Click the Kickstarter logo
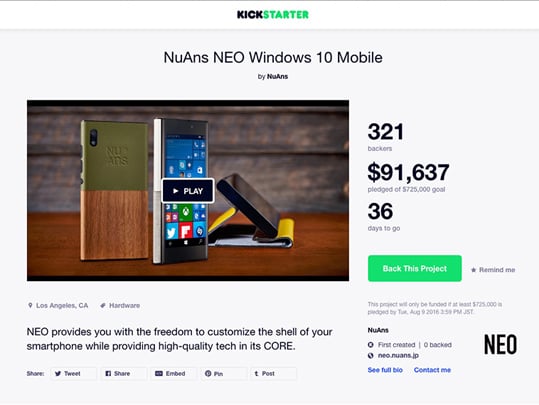Screen dimensions: 539x405 pos(273,14)
